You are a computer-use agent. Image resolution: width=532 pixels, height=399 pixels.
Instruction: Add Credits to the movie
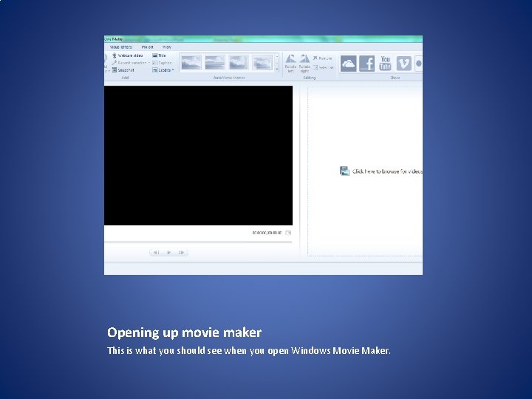pos(162,70)
